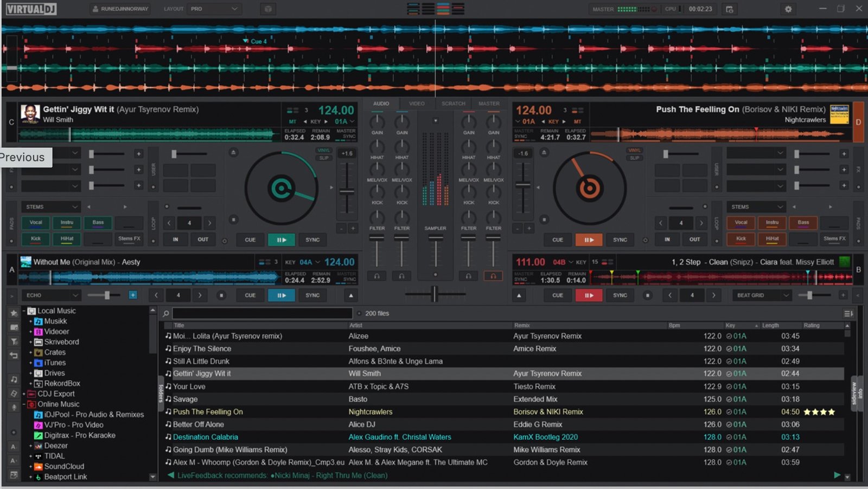Open browser options list icon near Rating

[848, 313]
